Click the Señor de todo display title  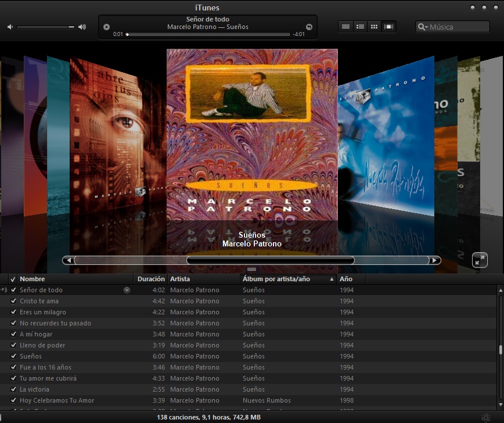(208, 19)
